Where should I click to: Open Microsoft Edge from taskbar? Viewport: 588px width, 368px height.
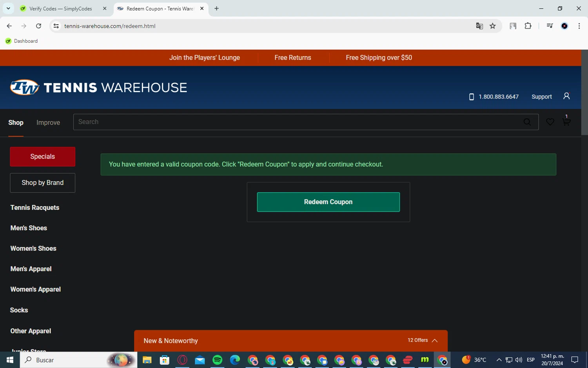tap(235, 360)
